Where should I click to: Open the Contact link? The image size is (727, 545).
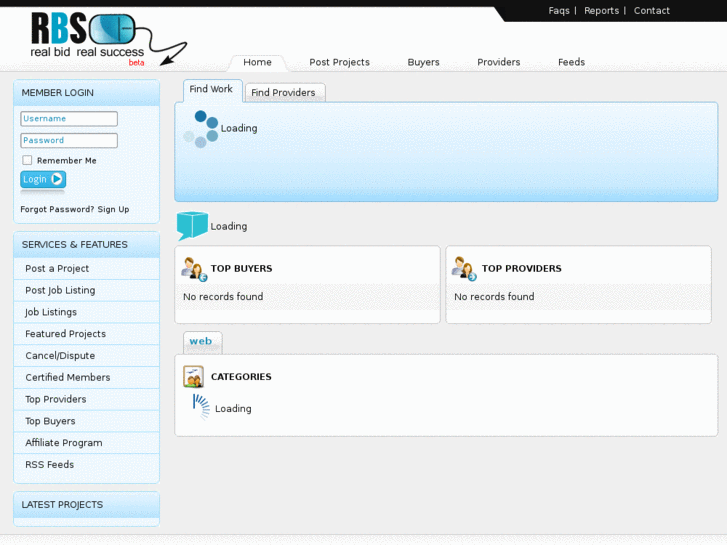click(651, 11)
